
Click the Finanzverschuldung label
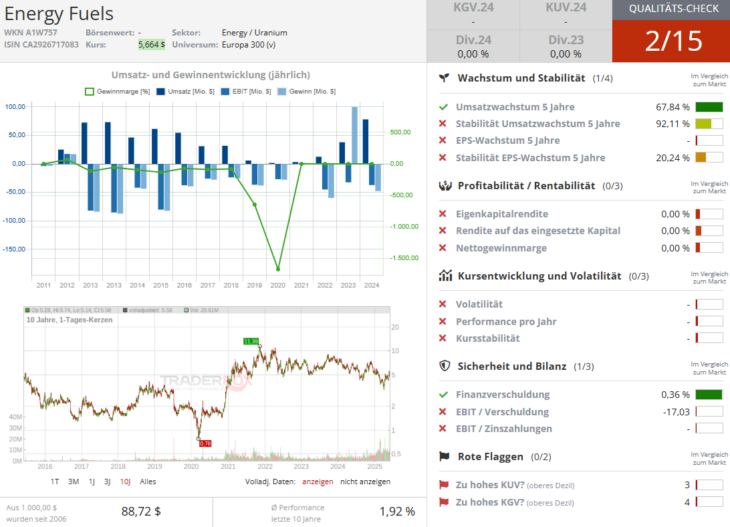[502, 395]
